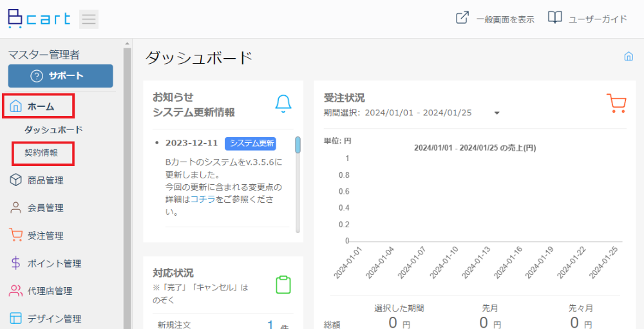Click the 対応状況 panel title
This screenshot has width=644, height=329.
[x=173, y=273]
